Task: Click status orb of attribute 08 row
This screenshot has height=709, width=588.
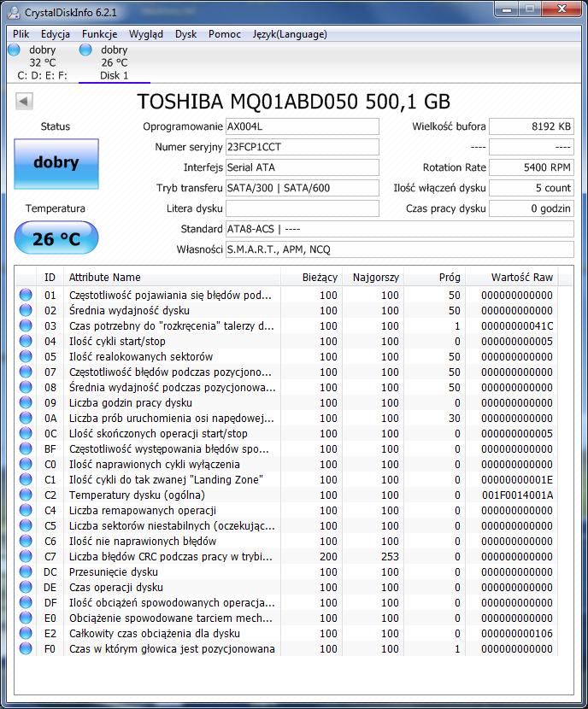Action: (26, 387)
